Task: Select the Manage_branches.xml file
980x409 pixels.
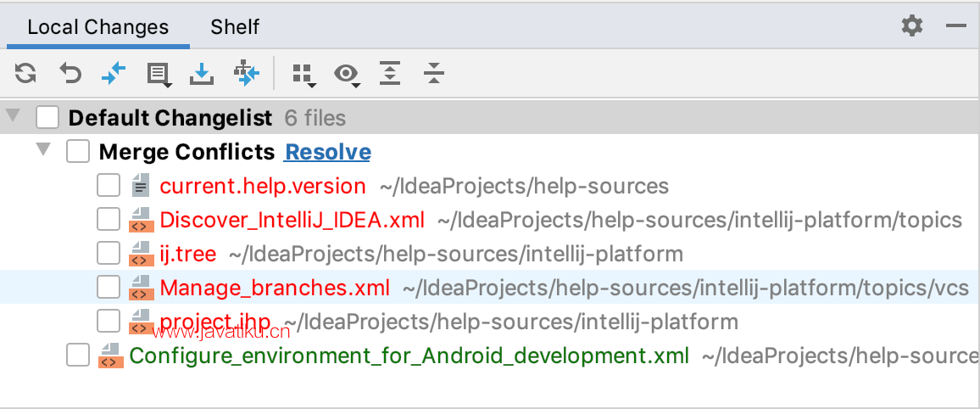Action: pyautogui.click(x=275, y=287)
